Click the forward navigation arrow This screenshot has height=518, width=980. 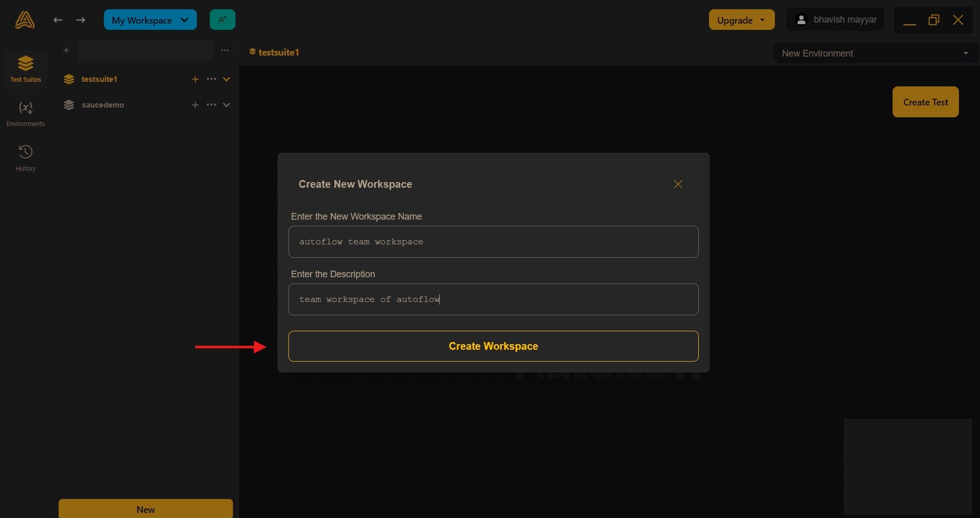click(x=81, y=20)
